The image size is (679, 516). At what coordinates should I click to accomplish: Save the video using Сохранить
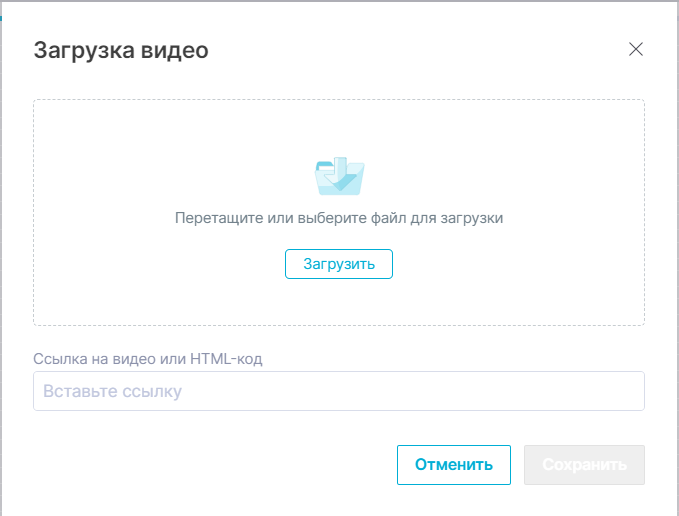(x=584, y=465)
